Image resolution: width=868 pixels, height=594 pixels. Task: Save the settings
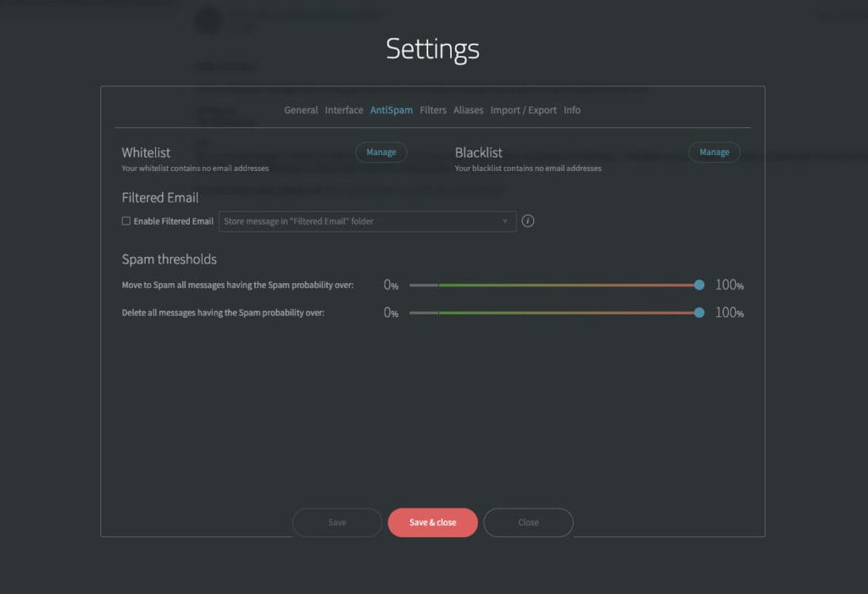tap(337, 523)
